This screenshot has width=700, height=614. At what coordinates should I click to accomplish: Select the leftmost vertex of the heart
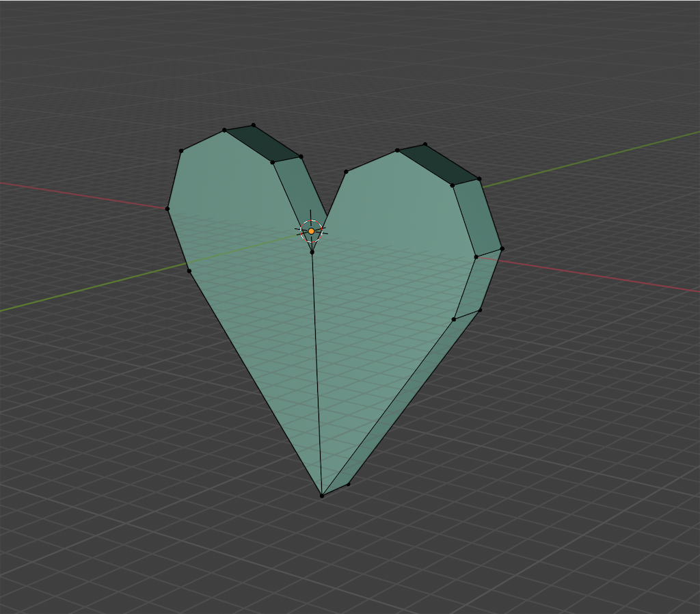pos(167,209)
